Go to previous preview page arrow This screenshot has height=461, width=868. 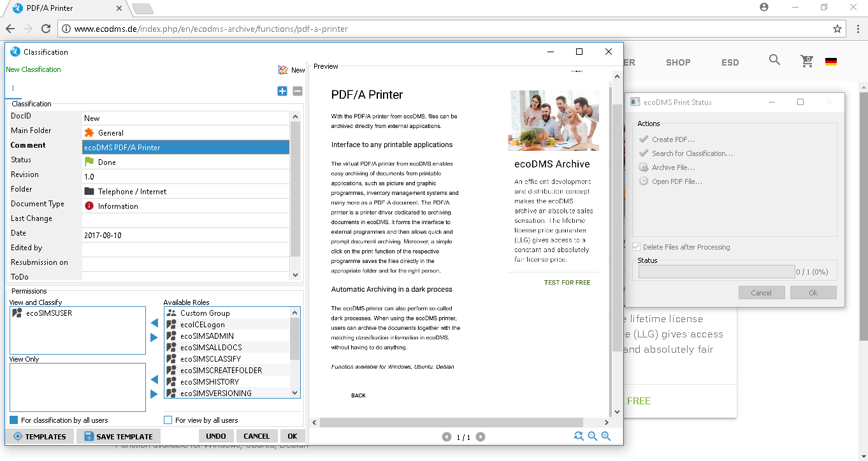click(x=447, y=437)
